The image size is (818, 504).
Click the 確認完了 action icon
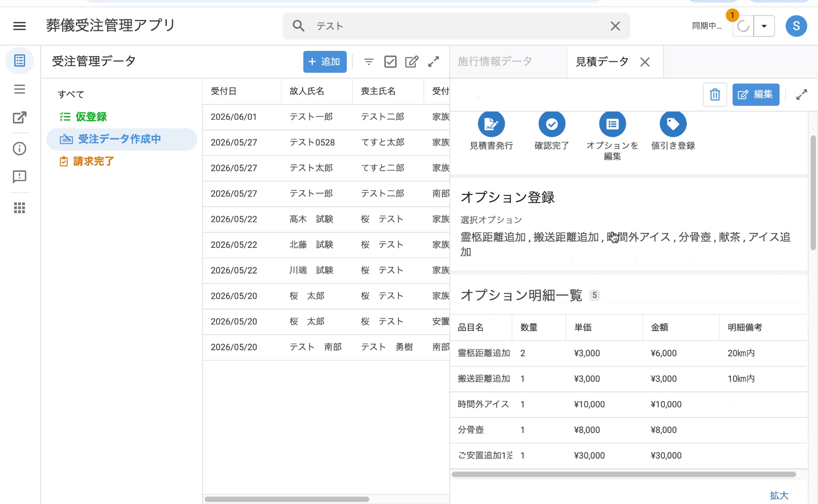pyautogui.click(x=552, y=124)
